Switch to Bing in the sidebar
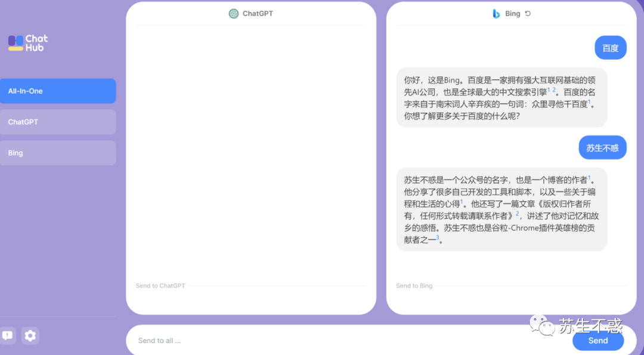644x355 pixels. coord(58,153)
